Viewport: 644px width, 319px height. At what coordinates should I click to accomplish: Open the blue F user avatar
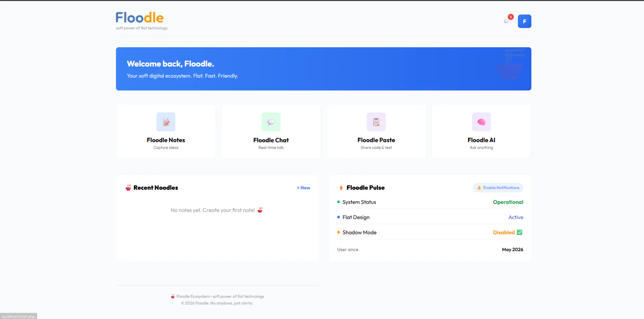pos(524,21)
